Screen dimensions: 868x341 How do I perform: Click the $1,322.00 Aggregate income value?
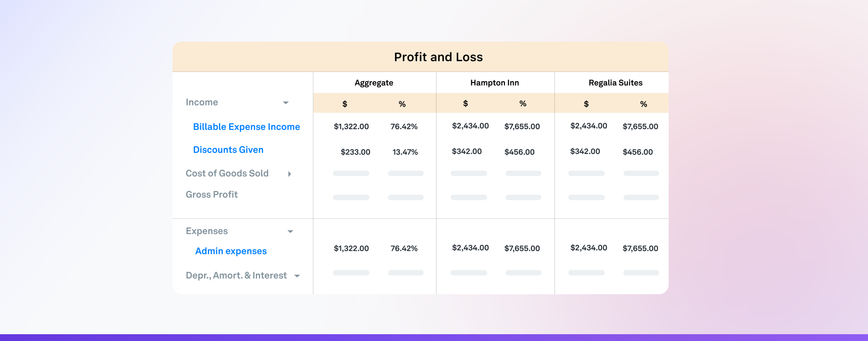tap(351, 126)
